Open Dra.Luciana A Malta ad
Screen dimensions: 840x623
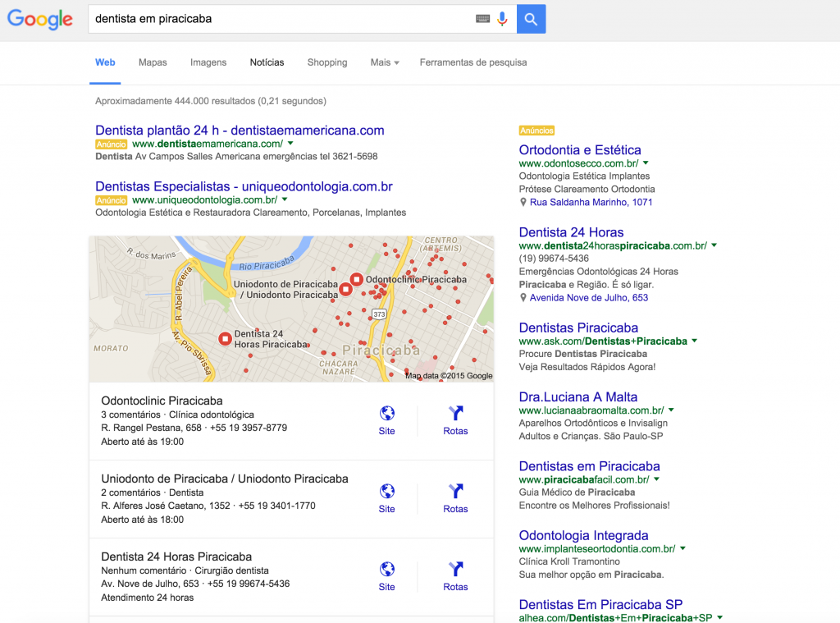578,396
